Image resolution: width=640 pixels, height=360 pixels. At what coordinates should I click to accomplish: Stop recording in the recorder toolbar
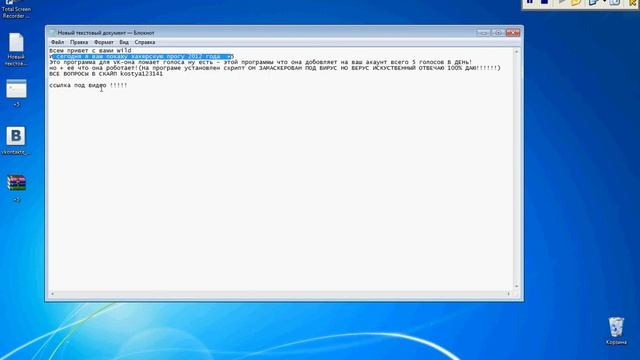click(x=544, y=2)
